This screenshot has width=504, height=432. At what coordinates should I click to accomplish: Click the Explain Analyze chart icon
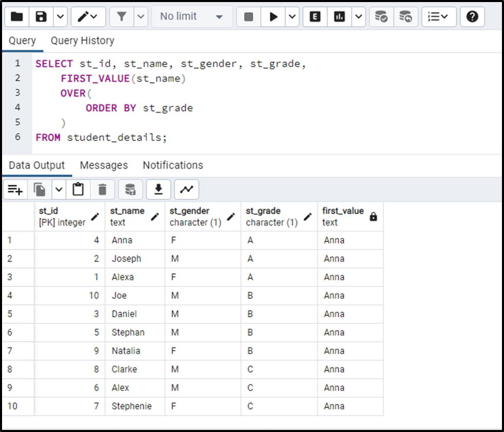[x=339, y=17]
